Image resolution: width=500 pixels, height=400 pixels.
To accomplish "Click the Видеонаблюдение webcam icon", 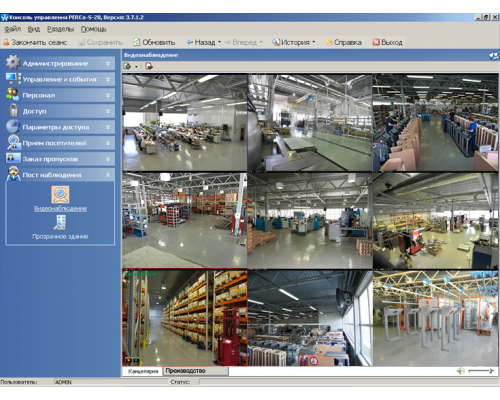I will tap(60, 195).
